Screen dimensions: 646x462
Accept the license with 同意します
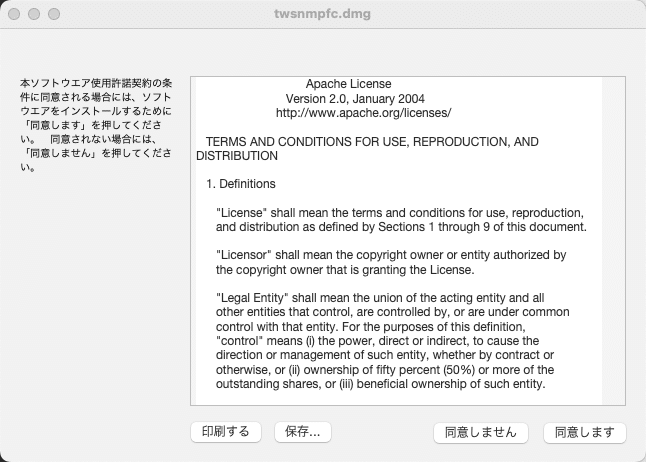click(x=585, y=433)
